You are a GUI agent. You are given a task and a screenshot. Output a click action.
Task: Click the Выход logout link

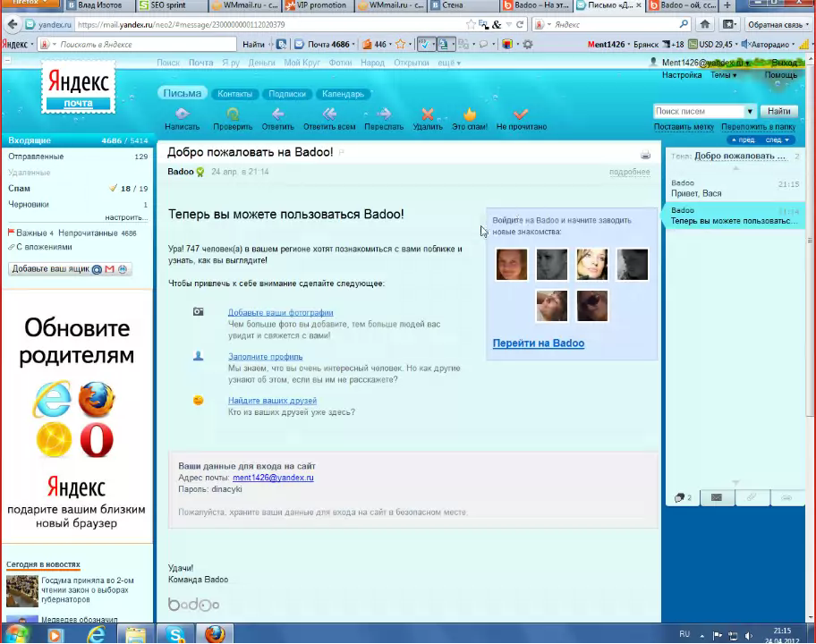(784, 63)
